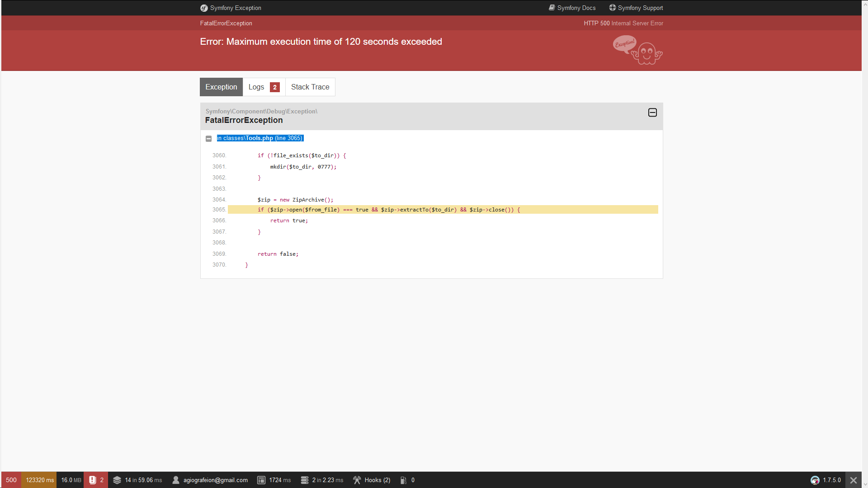
Task: Open the 123320 ms performance panel
Action: pyautogui.click(x=39, y=480)
